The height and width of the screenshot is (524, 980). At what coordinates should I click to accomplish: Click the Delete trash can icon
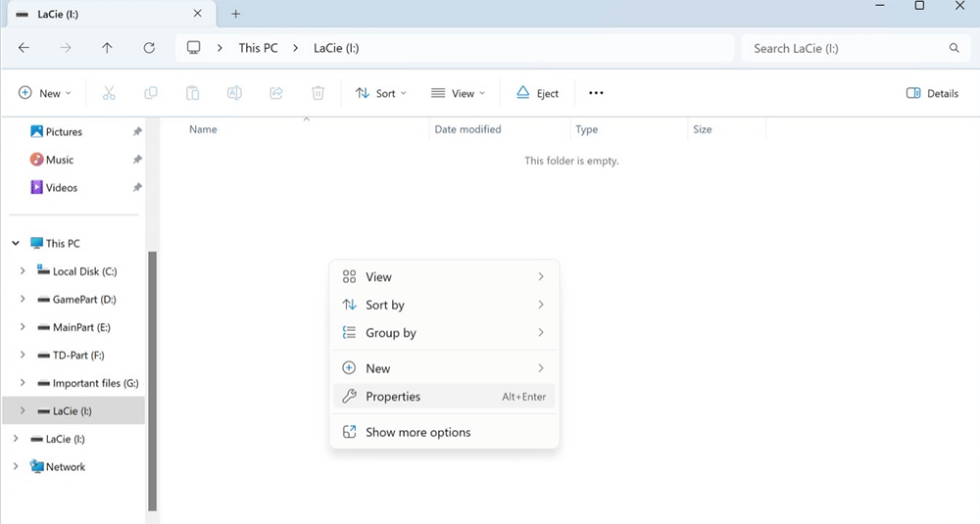pyautogui.click(x=318, y=93)
